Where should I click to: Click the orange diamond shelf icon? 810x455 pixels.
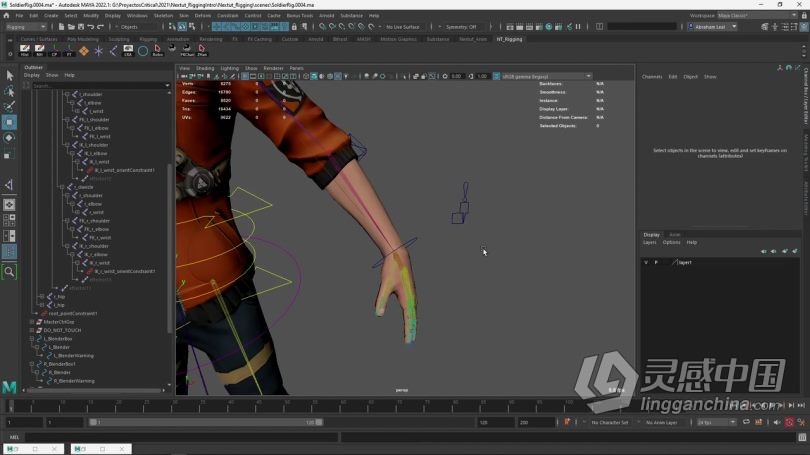84,51
